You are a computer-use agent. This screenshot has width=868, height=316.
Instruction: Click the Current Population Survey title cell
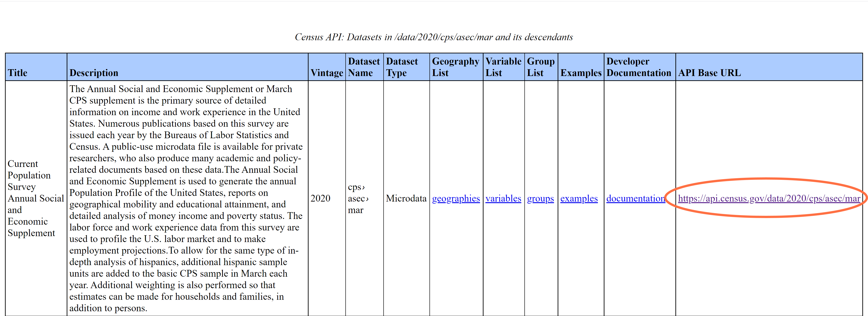coord(35,198)
